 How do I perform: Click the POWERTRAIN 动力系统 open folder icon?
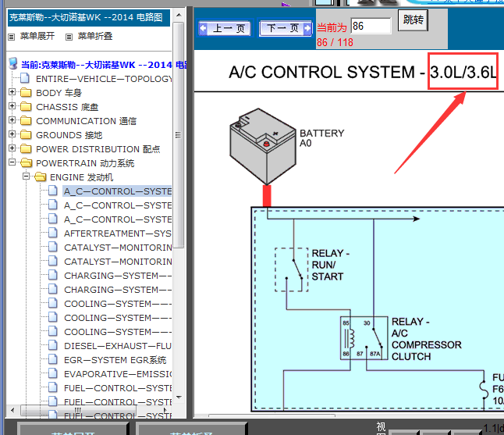coord(26,162)
